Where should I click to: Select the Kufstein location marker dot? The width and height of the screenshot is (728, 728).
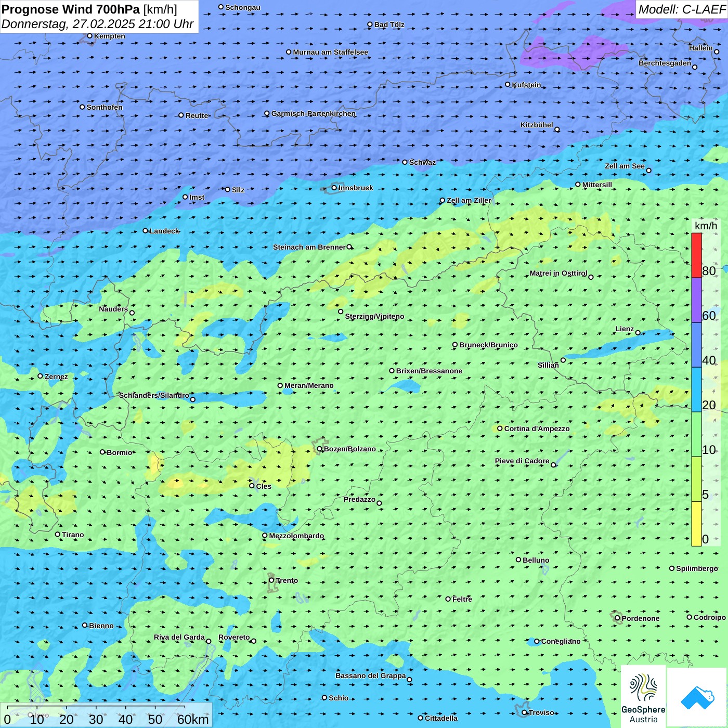(x=508, y=84)
